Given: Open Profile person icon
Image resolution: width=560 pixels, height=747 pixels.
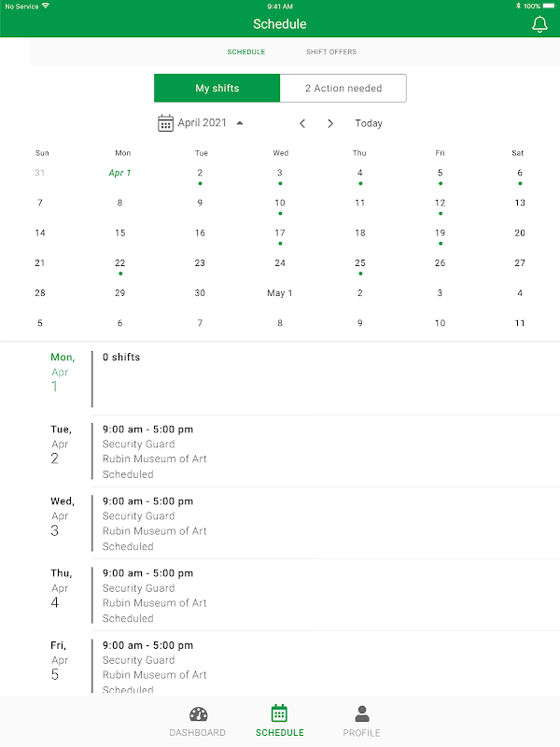Looking at the screenshot, I should [x=361, y=714].
